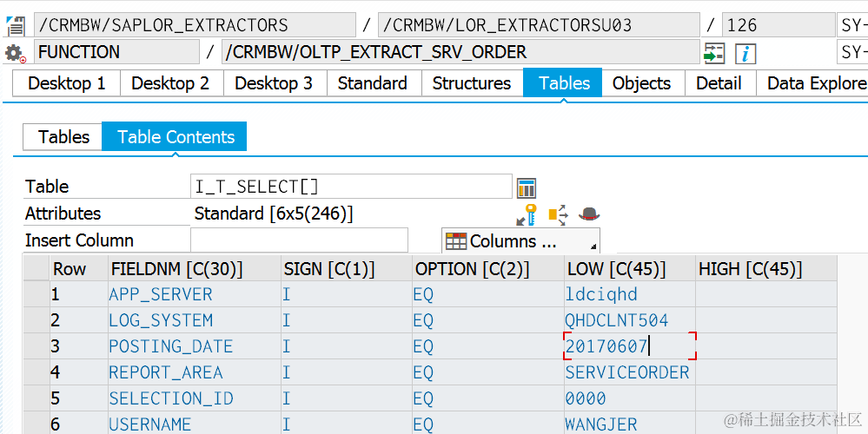Click the Row column header
The width and height of the screenshot is (868, 434).
[78, 269]
